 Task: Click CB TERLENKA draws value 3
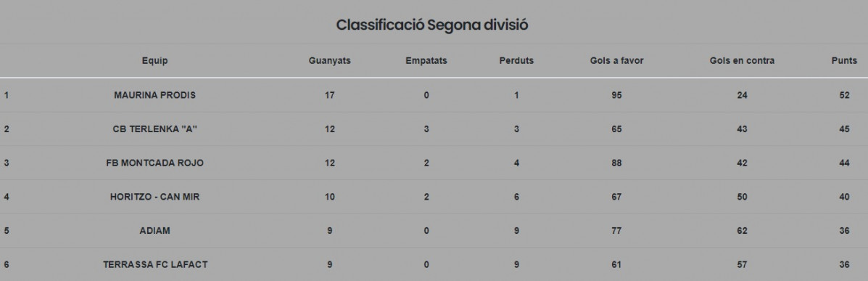click(x=426, y=129)
